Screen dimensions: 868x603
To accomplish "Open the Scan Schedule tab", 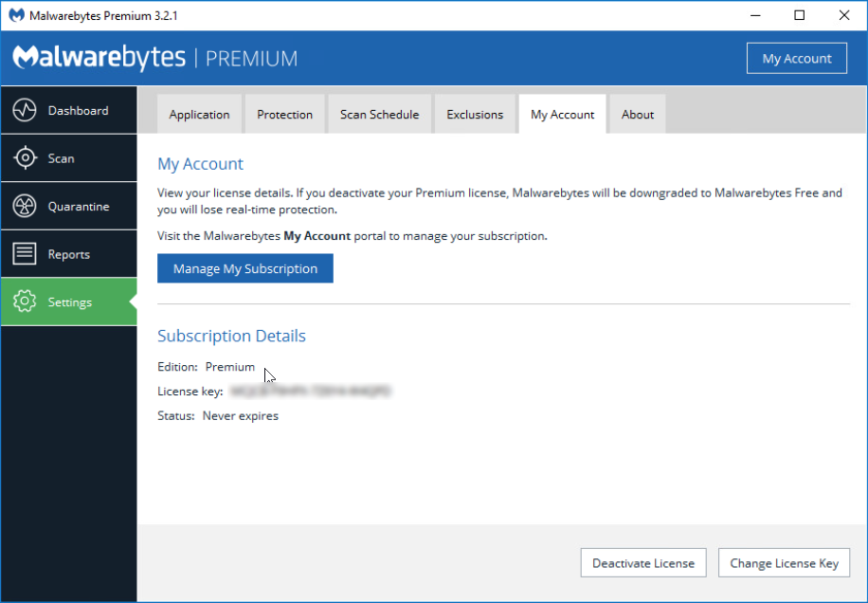I will pos(379,114).
